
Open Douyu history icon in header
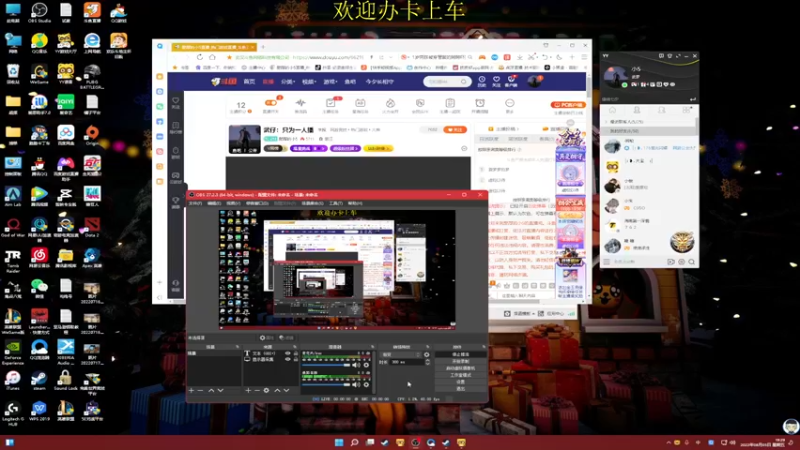(482, 81)
